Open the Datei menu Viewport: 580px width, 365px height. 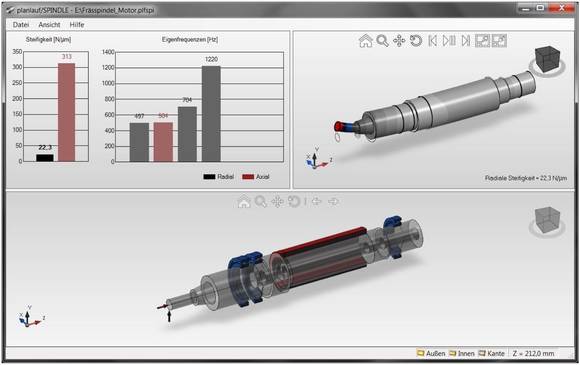21,25
